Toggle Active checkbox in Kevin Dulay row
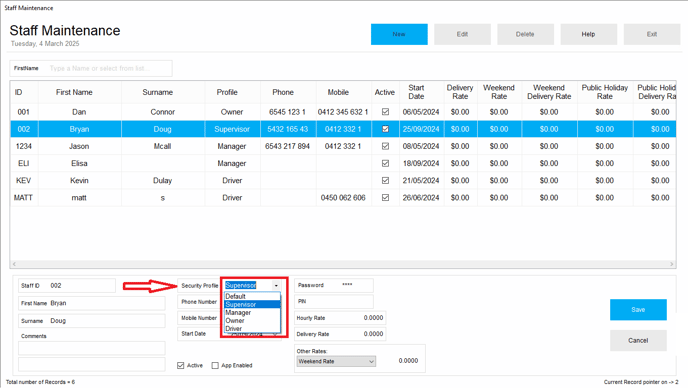Viewport: 688px width, 388px height. point(385,180)
